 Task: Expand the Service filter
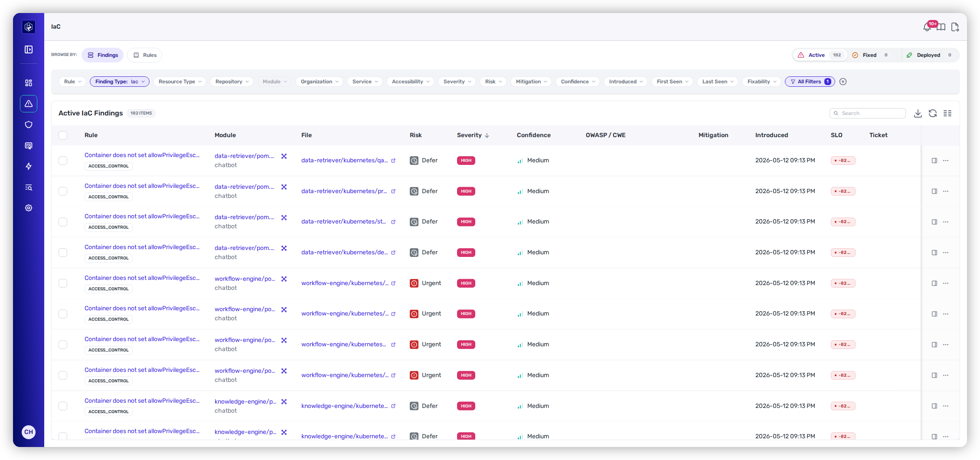(365, 82)
